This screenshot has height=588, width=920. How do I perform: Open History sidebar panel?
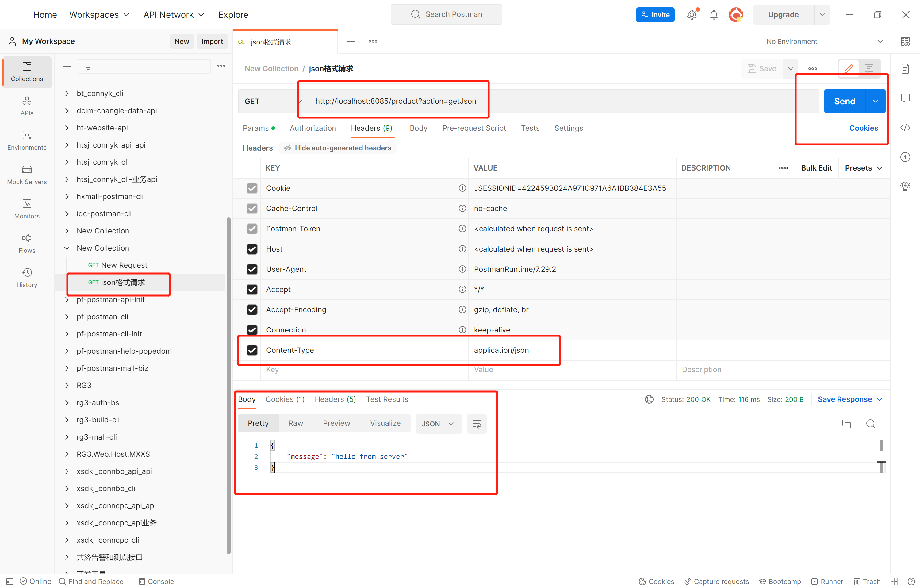coord(27,278)
